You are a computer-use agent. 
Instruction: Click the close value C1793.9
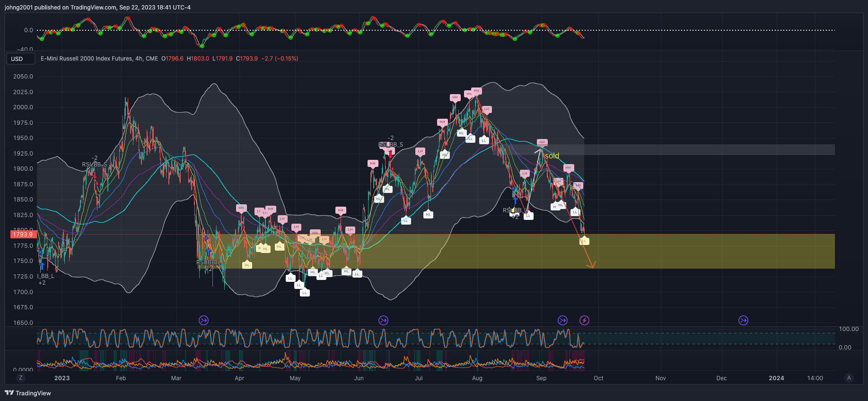tap(247, 59)
